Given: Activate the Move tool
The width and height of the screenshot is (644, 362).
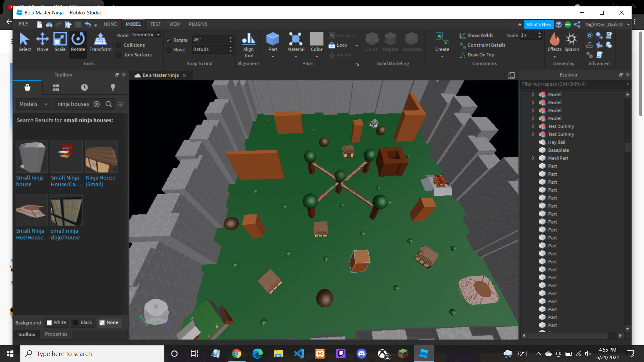Looking at the screenshot, I should (x=42, y=42).
